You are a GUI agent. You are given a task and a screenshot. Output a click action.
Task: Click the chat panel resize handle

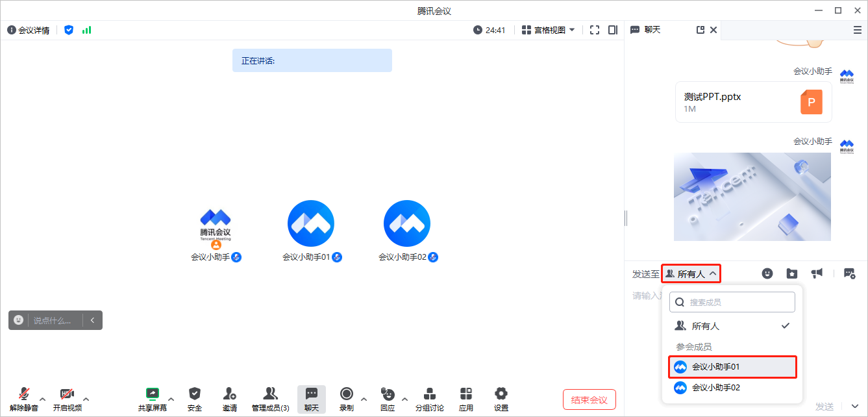626,218
